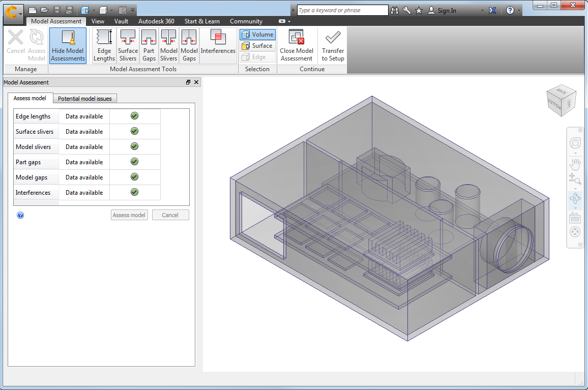Click the Open folder icon
Viewport: 588px width, 390px height.
pyautogui.click(x=45, y=10)
